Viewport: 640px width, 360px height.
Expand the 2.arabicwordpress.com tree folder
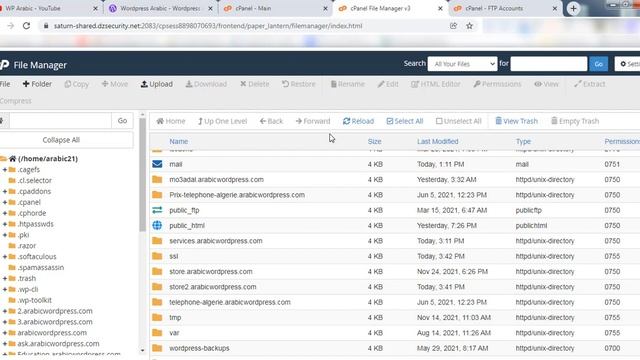(5, 311)
